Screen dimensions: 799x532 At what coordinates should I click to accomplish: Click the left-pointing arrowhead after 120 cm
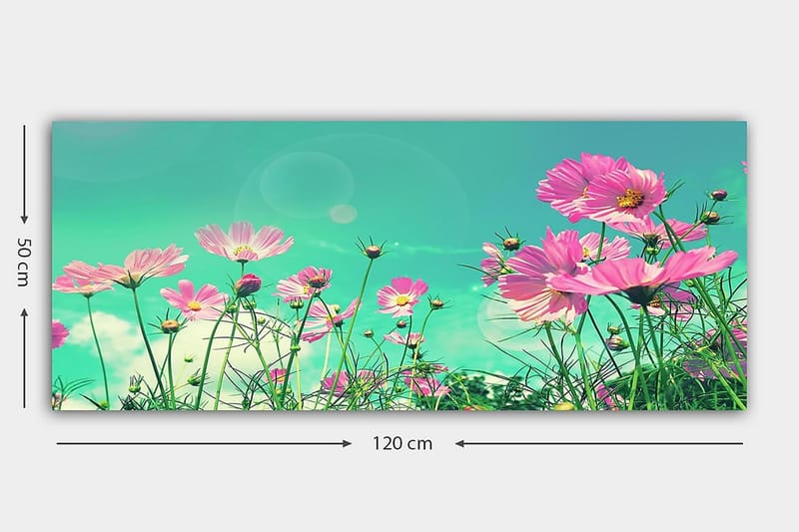460,443
